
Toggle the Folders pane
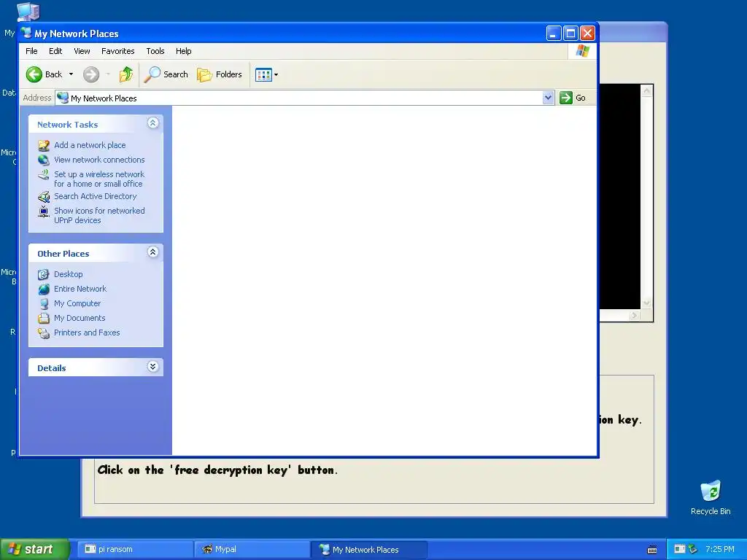pyautogui.click(x=220, y=74)
